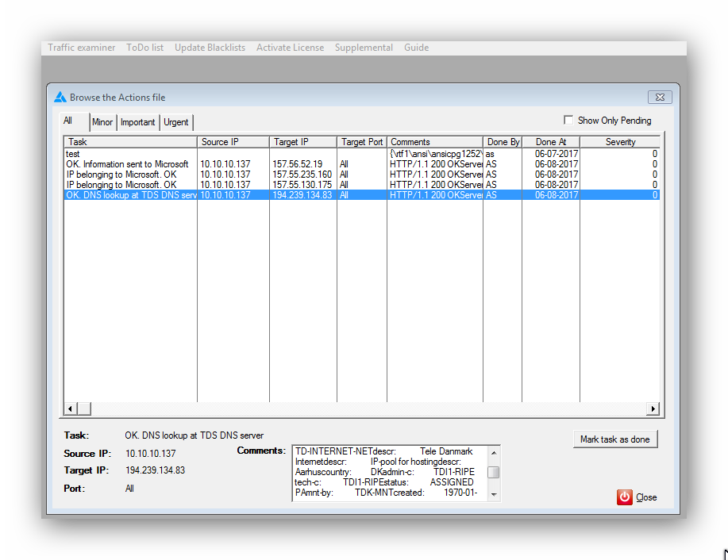The image size is (728, 560).
Task: Sort by the Task column header
Action: (130, 142)
